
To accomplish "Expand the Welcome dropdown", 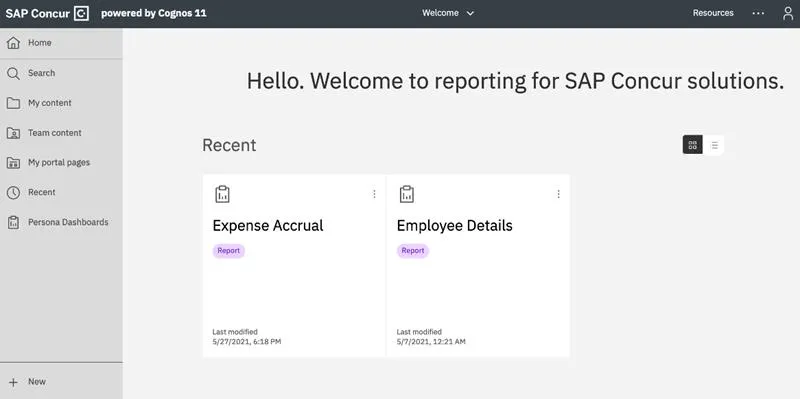I will pyautogui.click(x=448, y=13).
